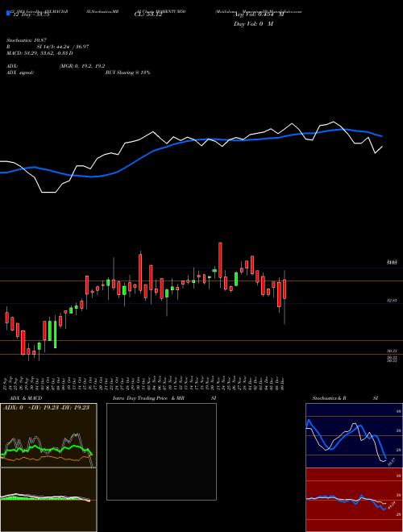Select the '(MGR) 0, 19.2, 19.2' ADX values
Screen dimensions: 403x532
82,66
